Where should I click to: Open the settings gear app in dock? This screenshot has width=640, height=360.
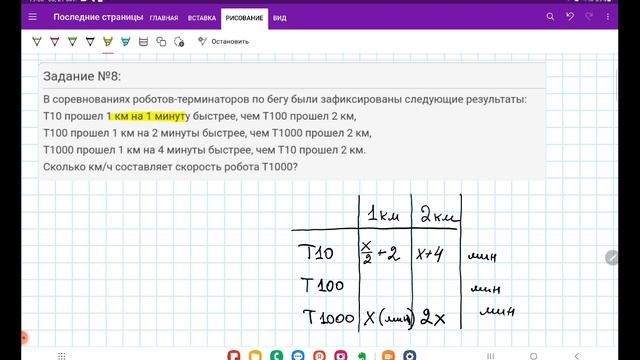[409, 356]
